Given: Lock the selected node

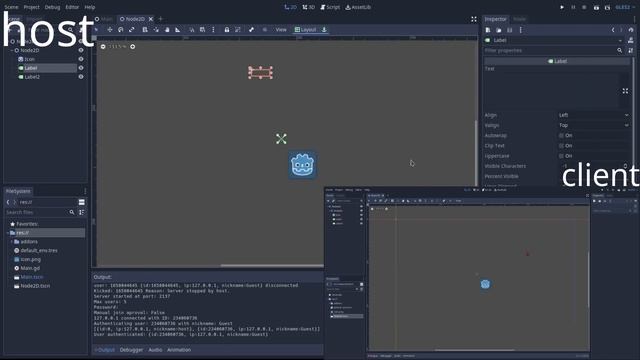Looking at the screenshot, I should pyautogui.click(x=227, y=29).
